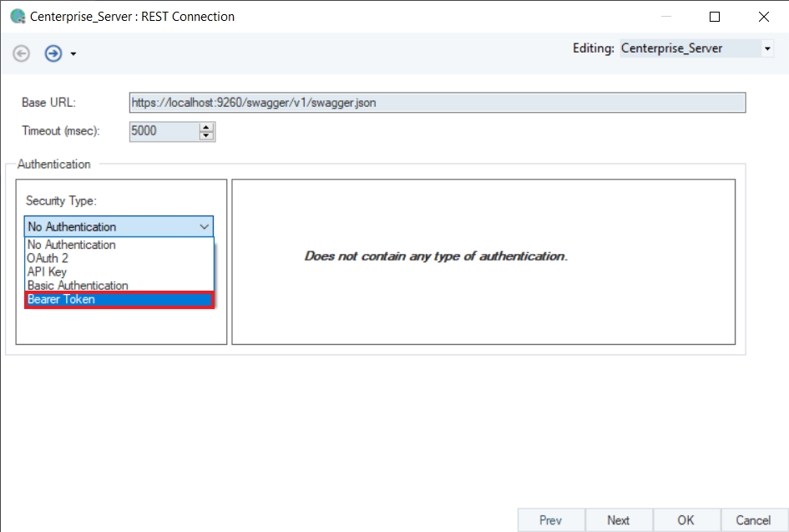
Task: Open the forward arrow's small dropdown caret
Action: click(73, 54)
